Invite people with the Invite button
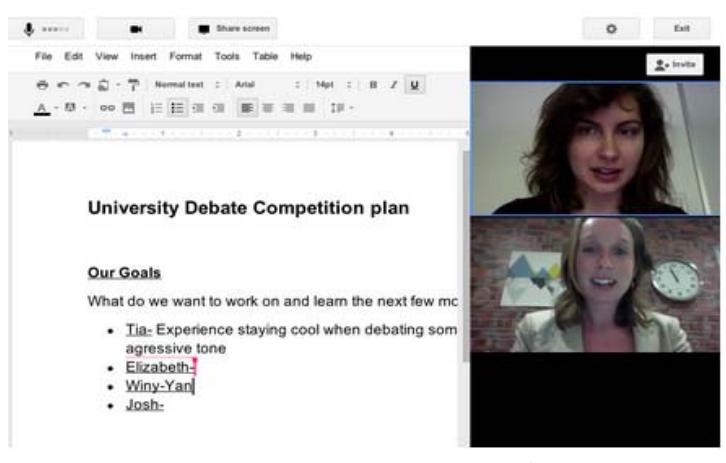This screenshot has width=726, height=463. [x=675, y=64]
